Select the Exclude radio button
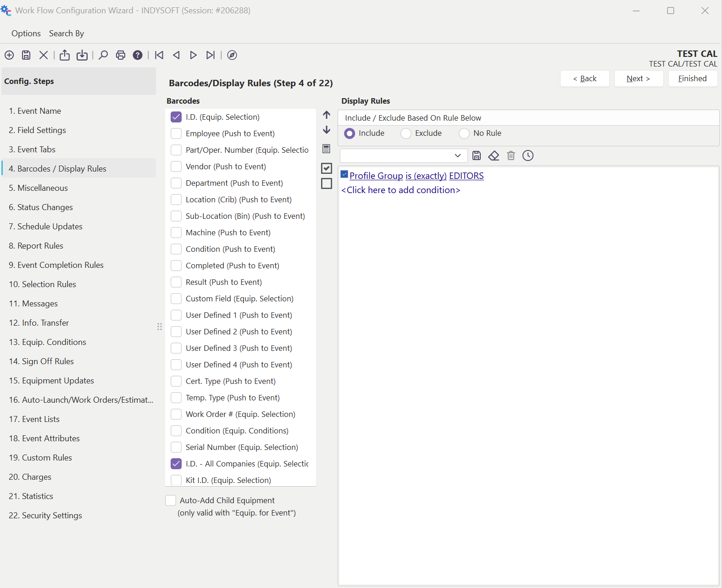Viewport: 722px width, 588px height. 406,133
